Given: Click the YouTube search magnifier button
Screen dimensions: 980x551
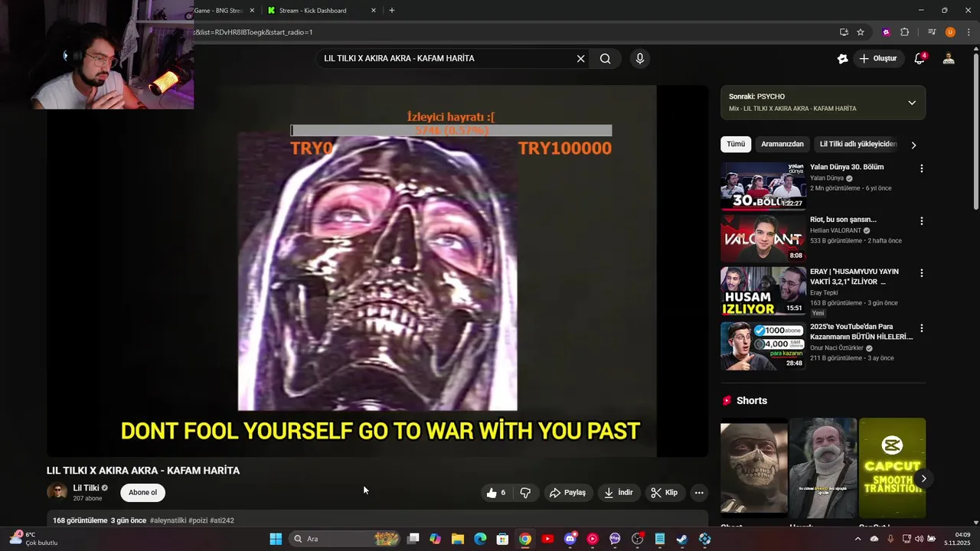Looking at the screenshot, I should tap(605, 58).
